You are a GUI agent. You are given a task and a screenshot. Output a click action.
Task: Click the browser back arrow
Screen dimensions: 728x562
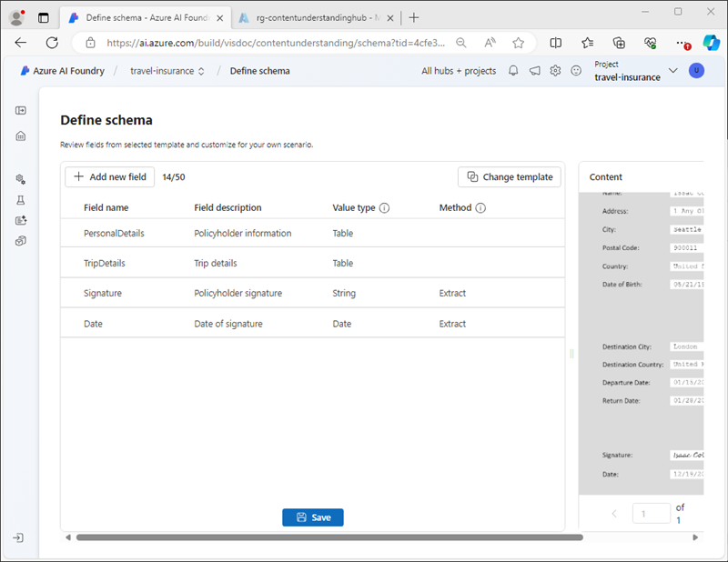pos(20,43)
